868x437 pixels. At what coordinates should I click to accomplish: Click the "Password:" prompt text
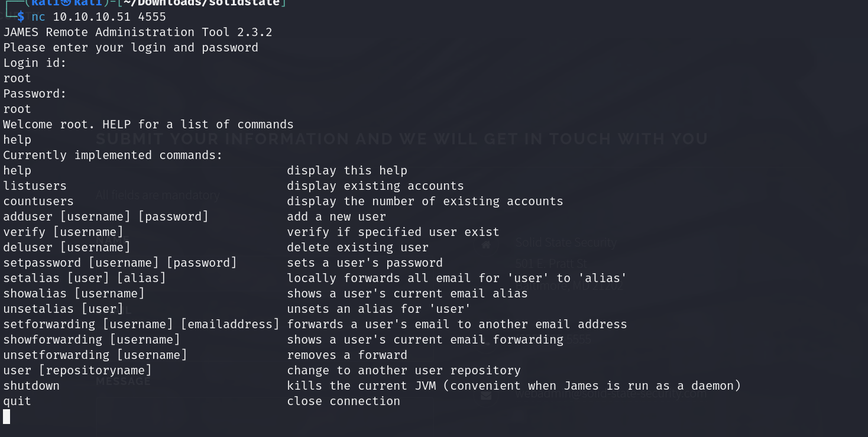click(x=35, y=93)
